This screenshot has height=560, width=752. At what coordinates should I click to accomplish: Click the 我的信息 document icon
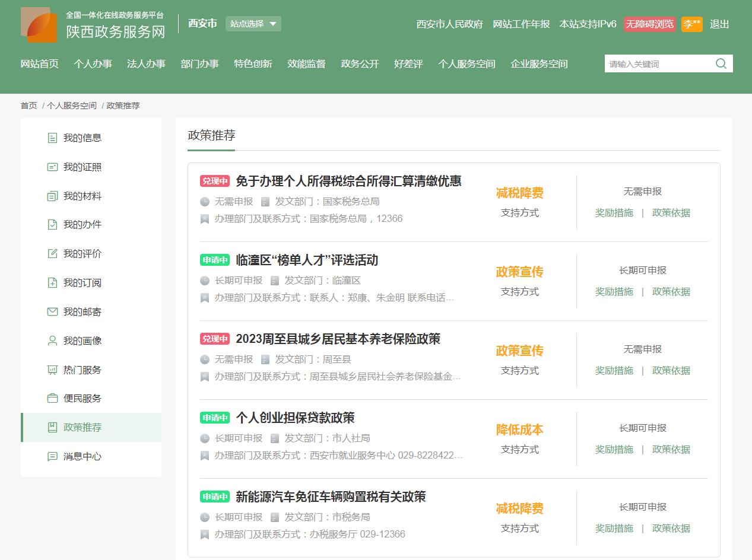[52, 138]
